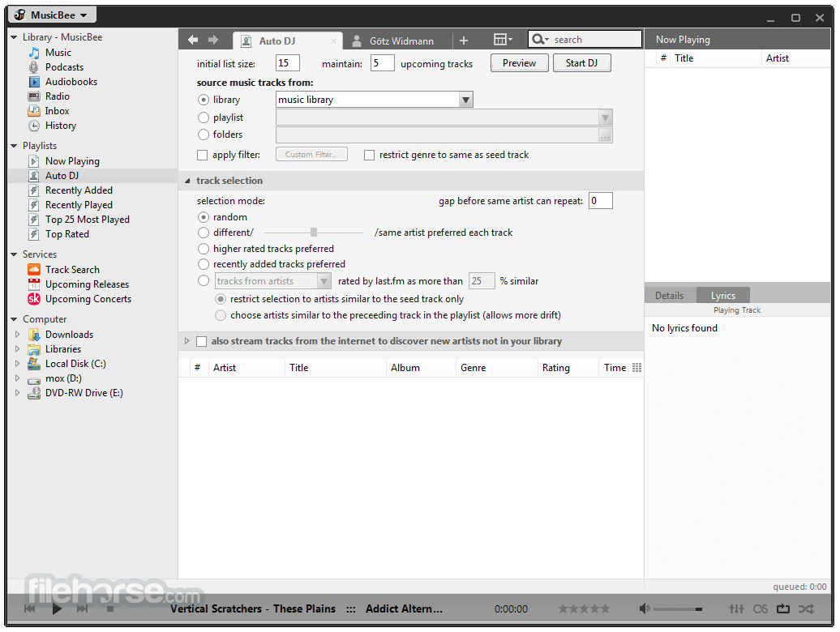Open Recently Added playlist

79,190
